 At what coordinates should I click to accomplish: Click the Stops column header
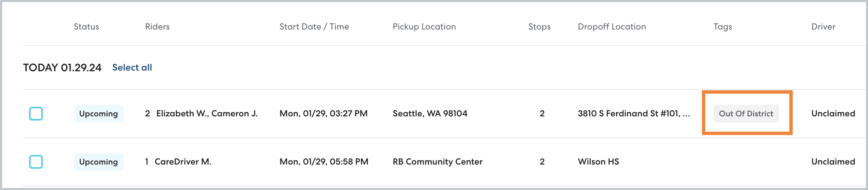pos(539,27)
